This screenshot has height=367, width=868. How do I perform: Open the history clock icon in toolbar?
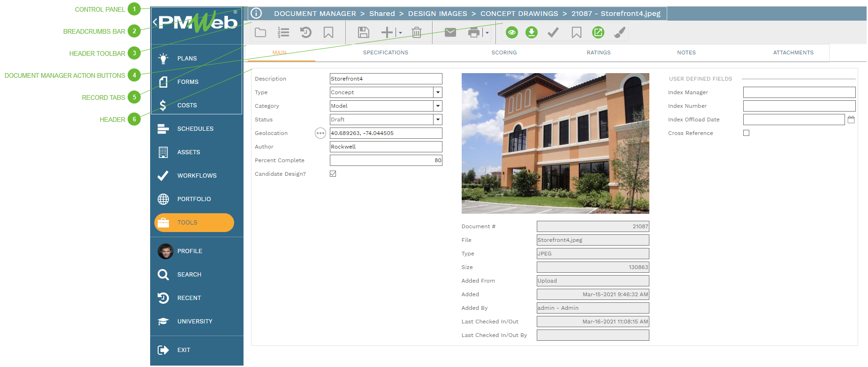click(305, 32)
